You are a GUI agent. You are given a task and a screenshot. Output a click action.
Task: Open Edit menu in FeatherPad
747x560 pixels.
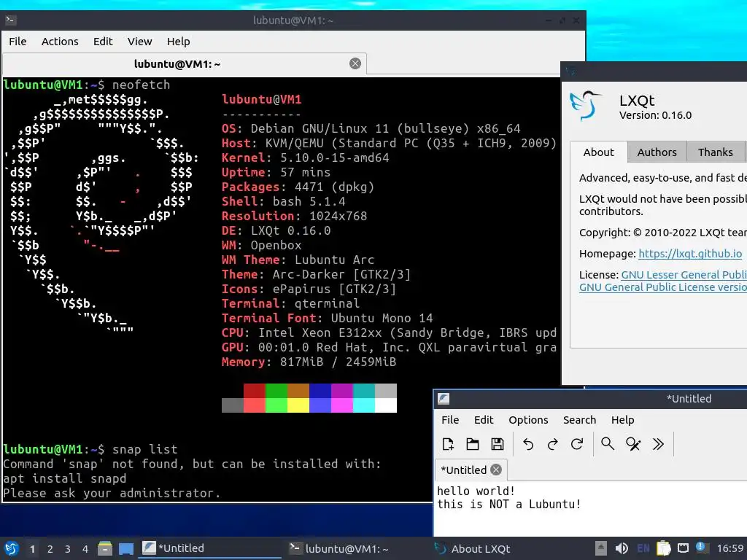point(484,419)
